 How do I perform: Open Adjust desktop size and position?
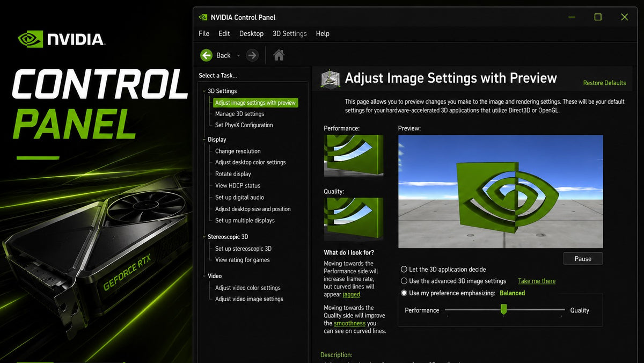pyautogui.click(x=253, y=209)
